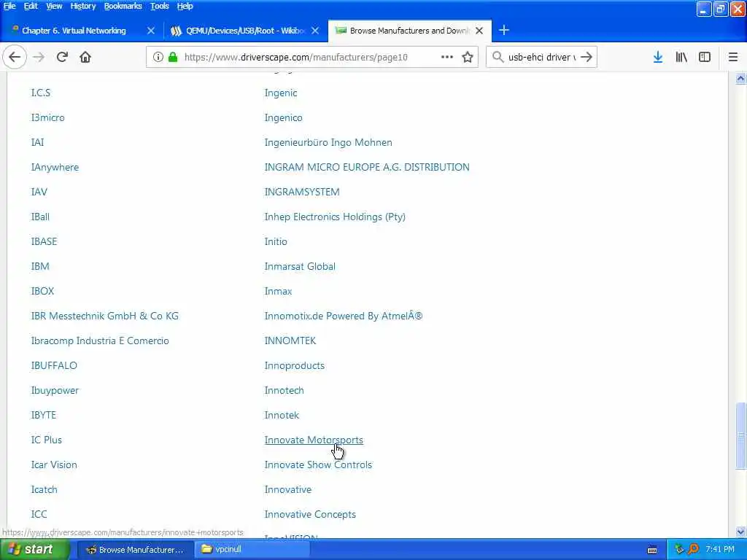Image resolution: width=747 pixels, height=560 pixels.
Task: Open the Tools menu
Action: 160,6
